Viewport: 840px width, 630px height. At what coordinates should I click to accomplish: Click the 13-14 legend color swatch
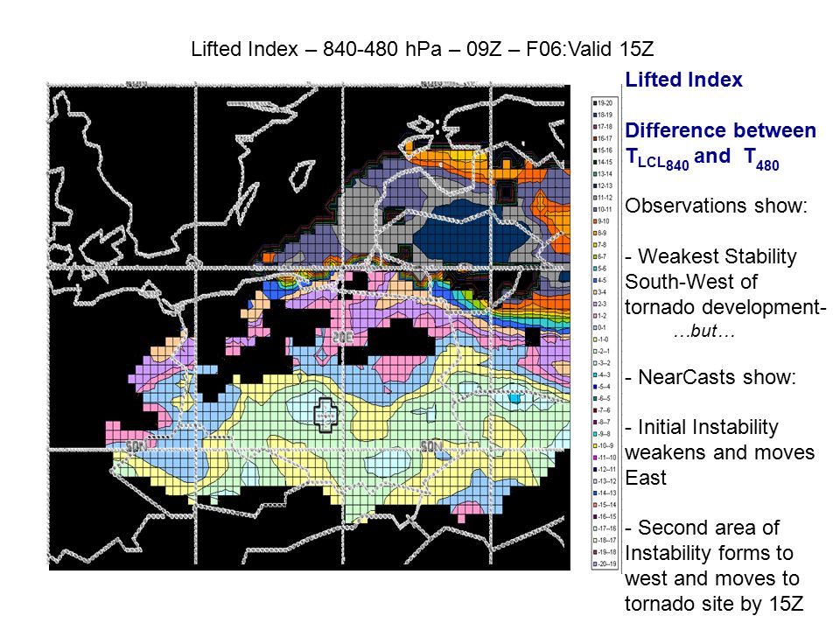595,173
